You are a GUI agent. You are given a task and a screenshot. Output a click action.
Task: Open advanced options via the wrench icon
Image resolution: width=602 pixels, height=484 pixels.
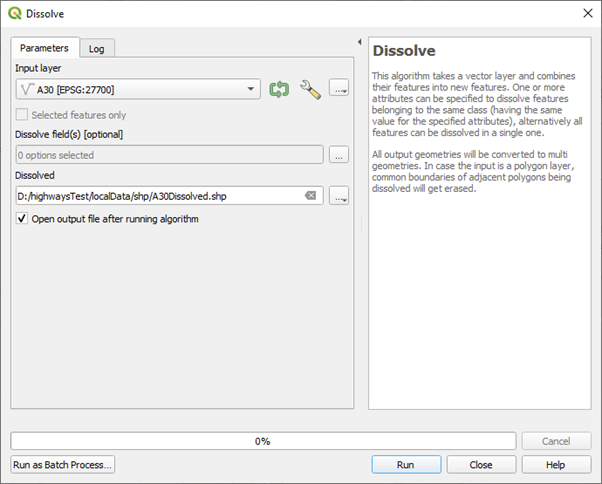(310, 90)
